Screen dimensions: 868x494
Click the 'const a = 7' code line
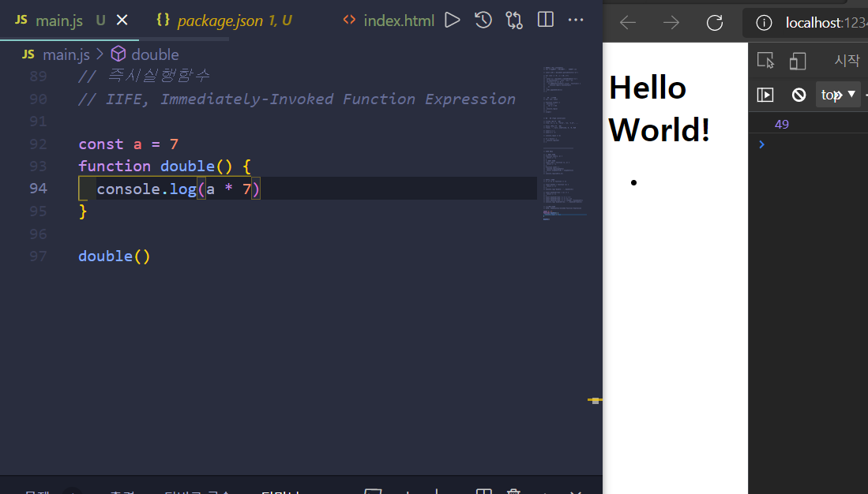(129, 144)
